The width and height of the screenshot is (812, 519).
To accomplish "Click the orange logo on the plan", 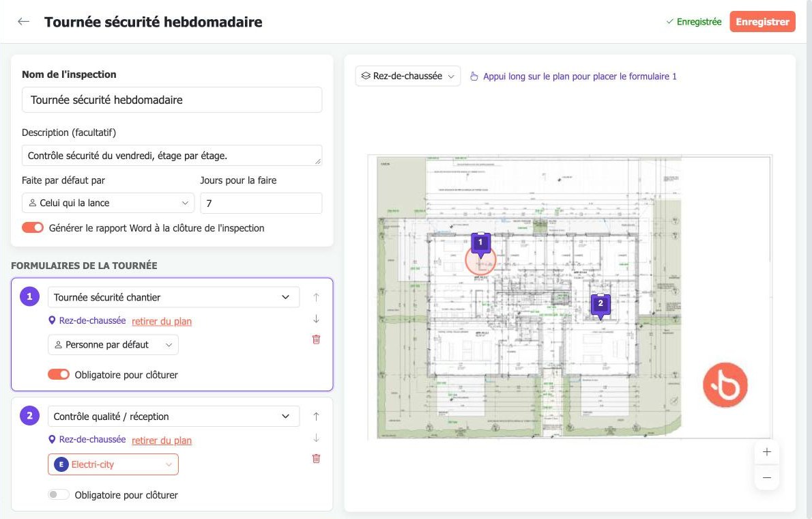I will coord(725,384).
